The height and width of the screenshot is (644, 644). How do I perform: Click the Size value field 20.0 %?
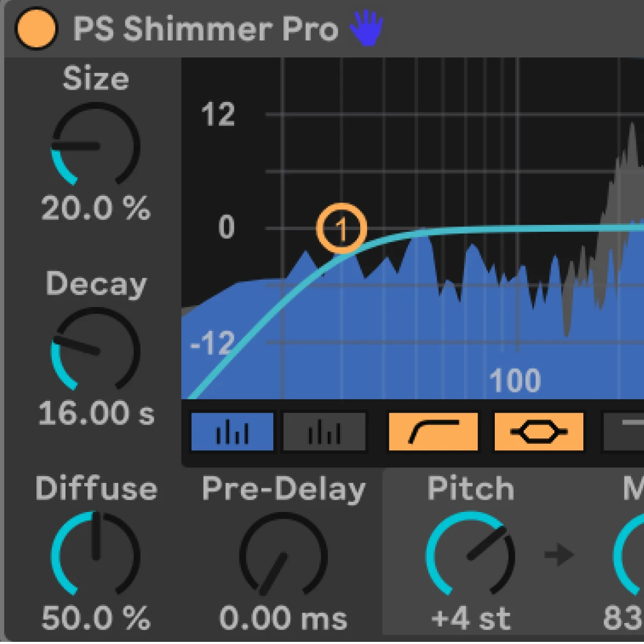tap(96, 208)
